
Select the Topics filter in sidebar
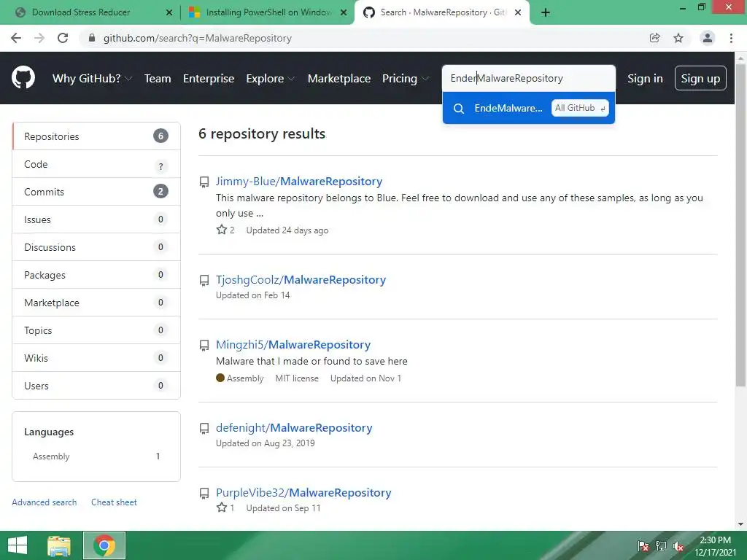click(x=96, y=330)
